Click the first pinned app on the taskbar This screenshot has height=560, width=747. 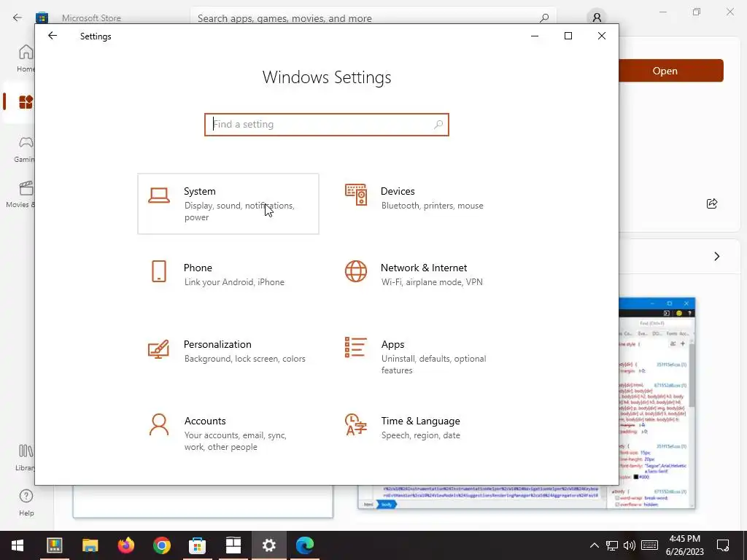[x=54, y=545]
